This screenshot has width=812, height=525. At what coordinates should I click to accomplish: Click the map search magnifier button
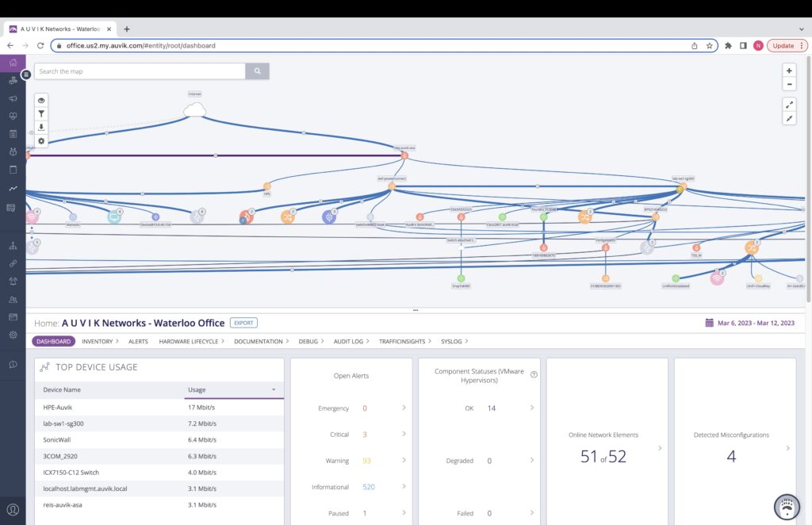coord(257,71)
